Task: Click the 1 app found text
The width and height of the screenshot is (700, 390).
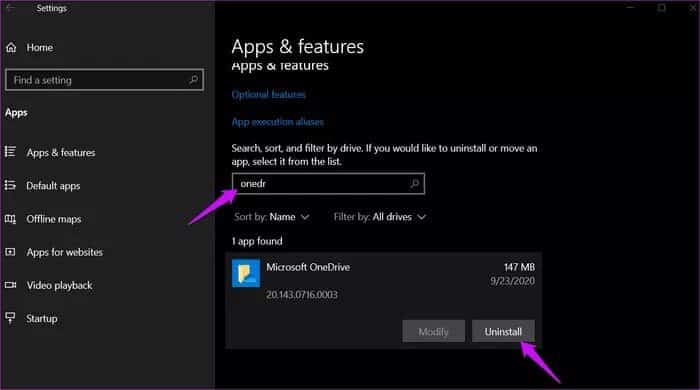Action: click(x=257, y=241)
